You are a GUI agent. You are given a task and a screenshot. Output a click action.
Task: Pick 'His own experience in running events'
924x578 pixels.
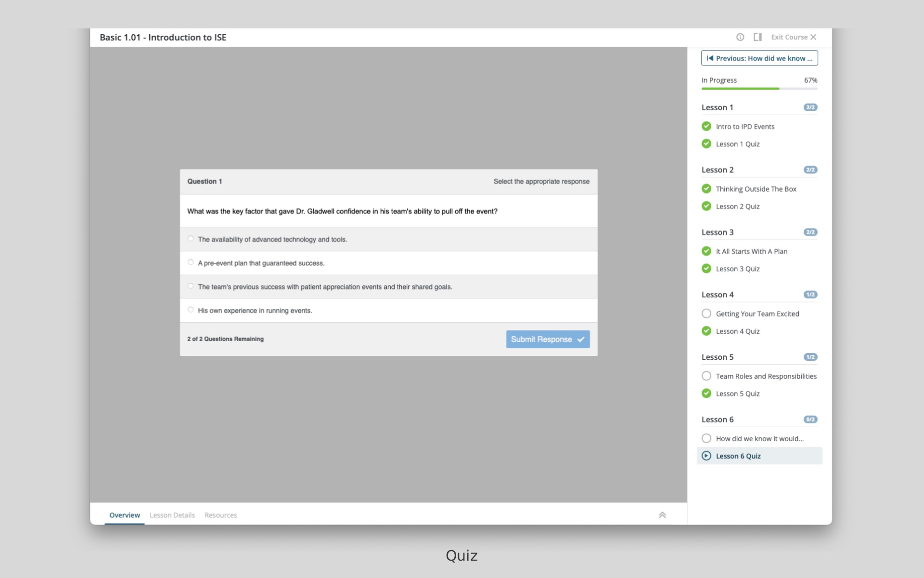(x=191, y=310)
